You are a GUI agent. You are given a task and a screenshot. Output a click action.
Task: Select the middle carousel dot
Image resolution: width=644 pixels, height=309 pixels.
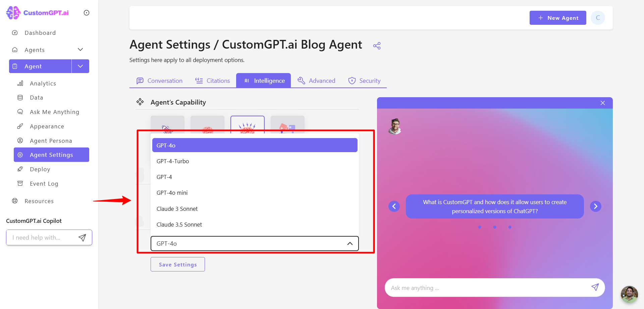[495, 227]
